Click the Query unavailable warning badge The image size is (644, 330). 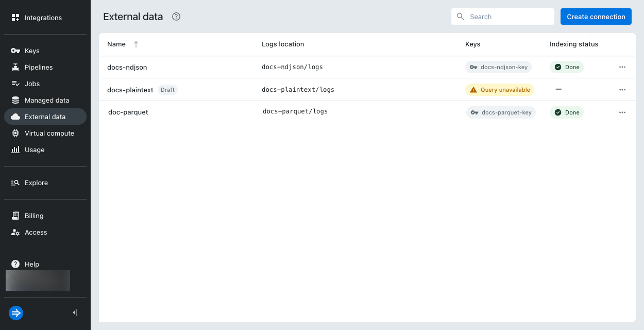tap(500, 90)
